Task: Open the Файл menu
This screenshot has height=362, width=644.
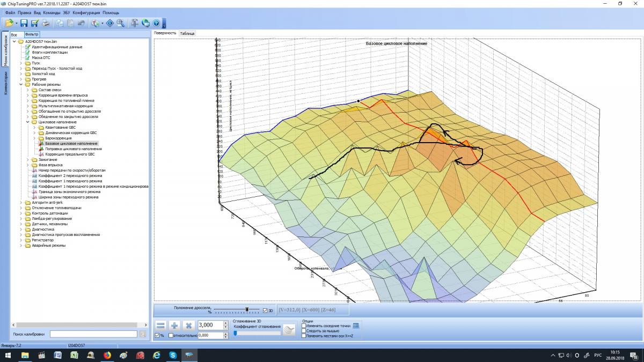Action: click(x=10, y=12)
